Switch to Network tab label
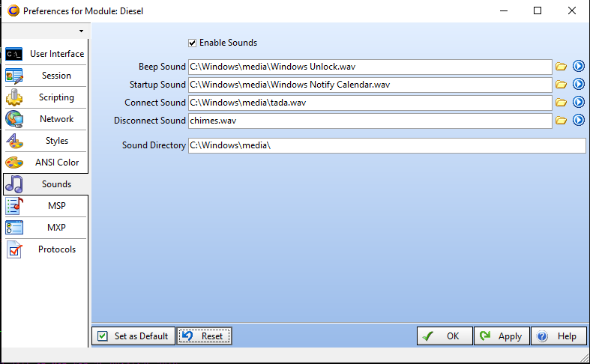 point(57,119)
